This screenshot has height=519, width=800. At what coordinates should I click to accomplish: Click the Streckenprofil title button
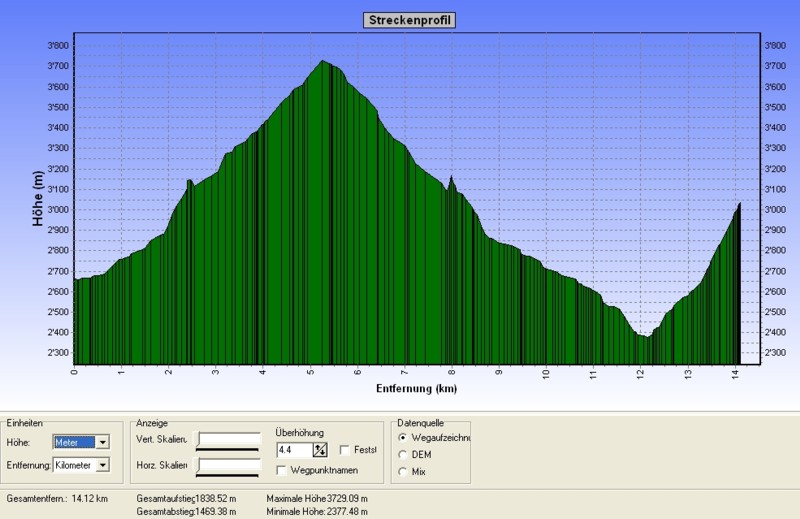(x=406, y=19)
